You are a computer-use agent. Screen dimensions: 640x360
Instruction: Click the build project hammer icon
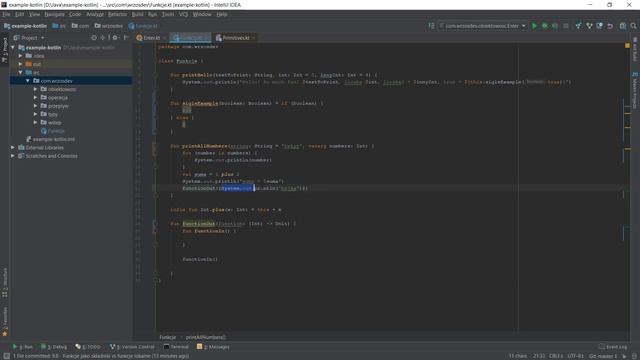pos(431,26)
